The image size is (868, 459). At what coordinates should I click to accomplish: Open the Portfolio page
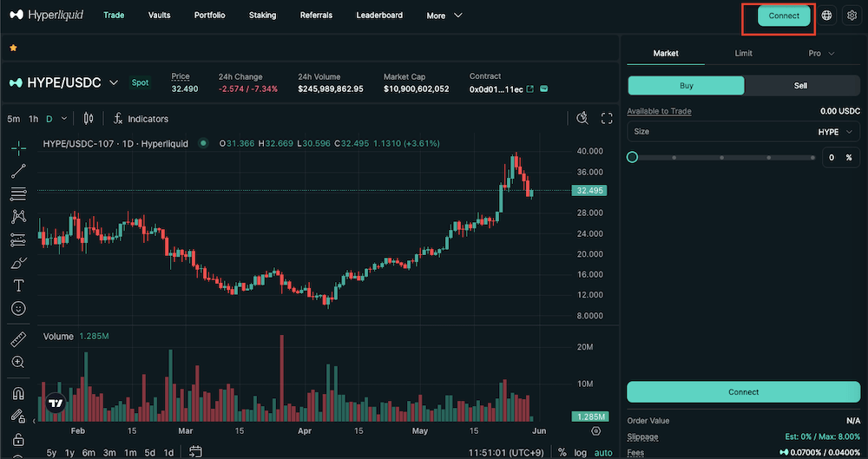pyautogui.click(x=209, y=15)
